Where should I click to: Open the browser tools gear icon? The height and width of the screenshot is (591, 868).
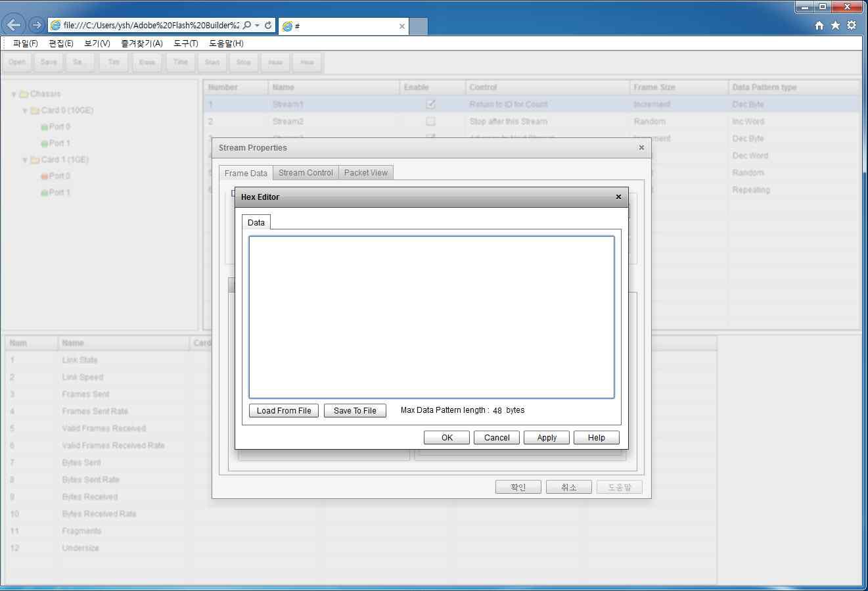pos(852,25)
